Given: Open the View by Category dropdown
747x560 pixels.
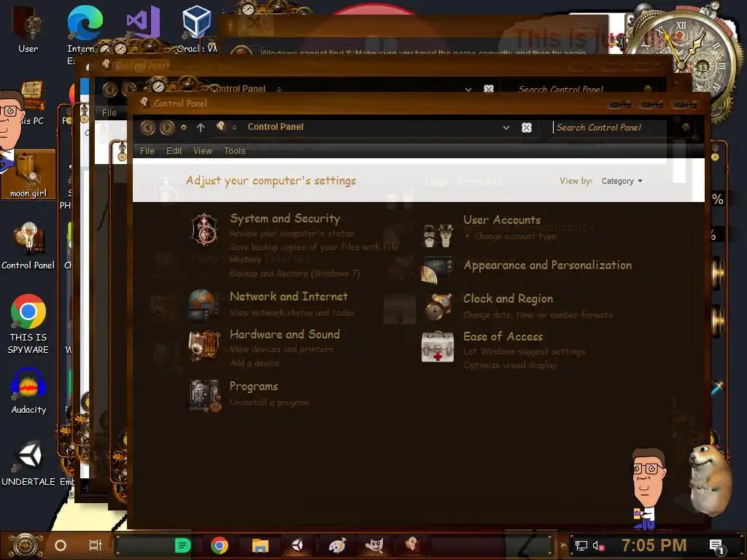Looking at the screenshot, I should coord(622,181).
